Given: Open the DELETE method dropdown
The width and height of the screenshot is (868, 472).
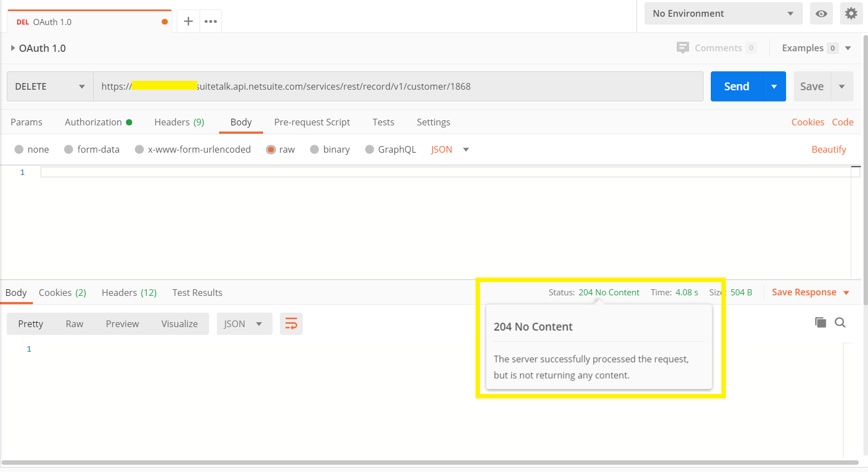Looking at the screenshot, I should (x=49, y=86).
